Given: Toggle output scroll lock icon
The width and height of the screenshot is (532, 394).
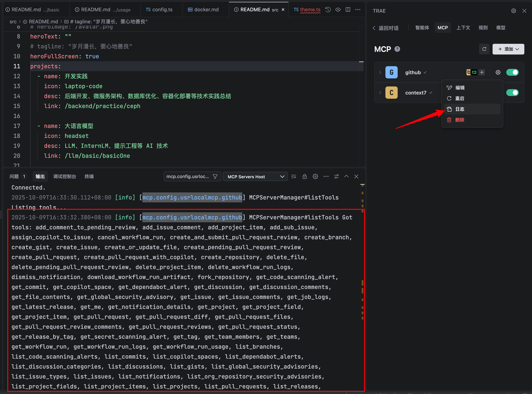Looking at the screenshot, I should [305, 177].
